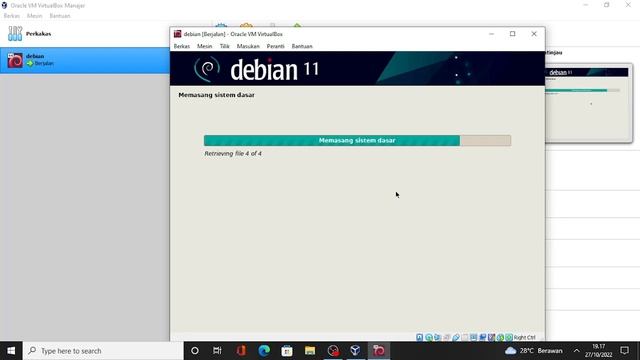Launch Microsoft Office from the taskbar
This screenshot has width=640, height=360.
click(241, 351)
